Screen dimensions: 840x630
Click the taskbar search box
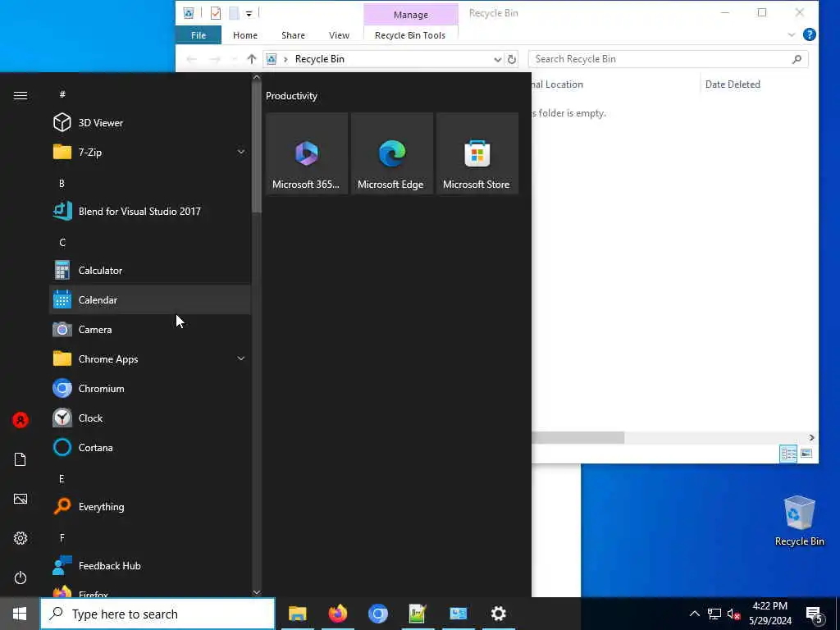pyautogui.click(x=158, y=614)
